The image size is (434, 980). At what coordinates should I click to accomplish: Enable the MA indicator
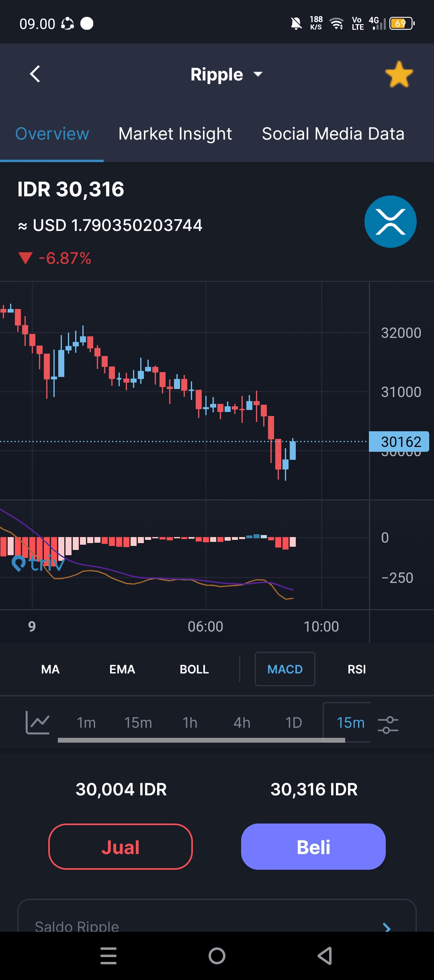tap(50, 669)
